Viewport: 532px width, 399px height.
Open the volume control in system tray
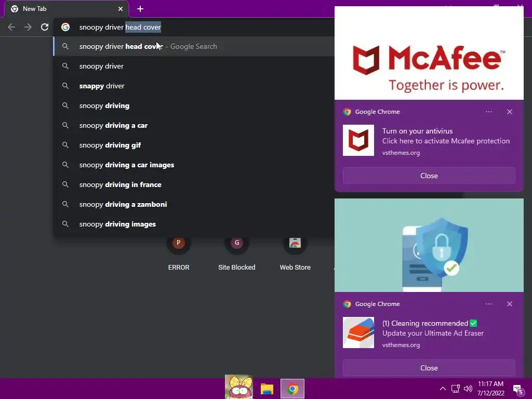click(468, 389)
